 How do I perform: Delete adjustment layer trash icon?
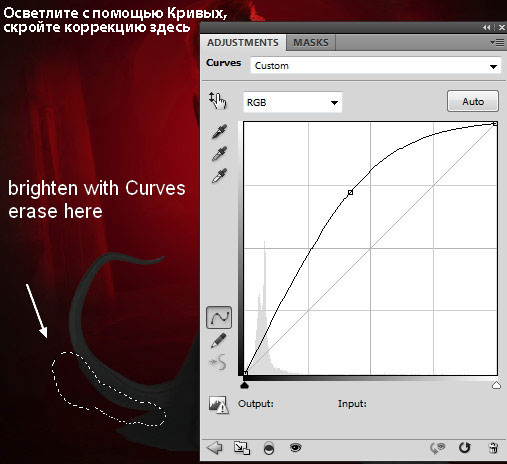[493, 448]
